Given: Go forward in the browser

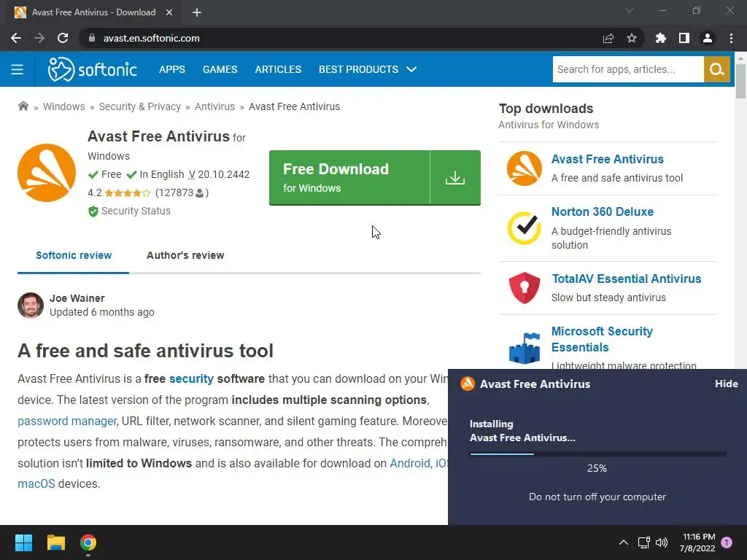Looking at the screenshot, I should coord(39,38).
